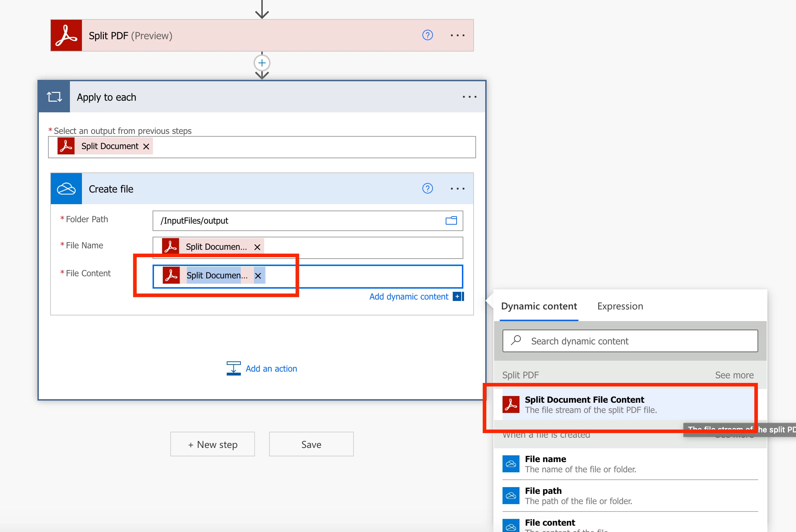Switch to the Expression tab

[620, 306]
